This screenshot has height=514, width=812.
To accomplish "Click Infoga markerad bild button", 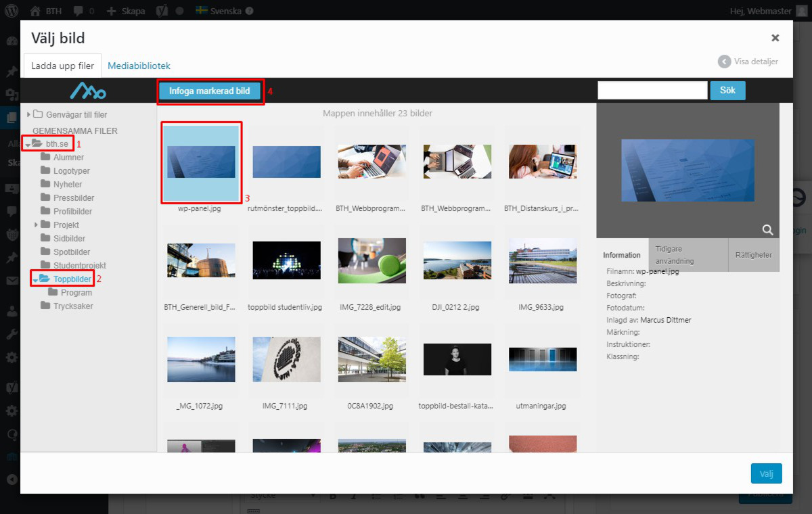I will 210,91.
